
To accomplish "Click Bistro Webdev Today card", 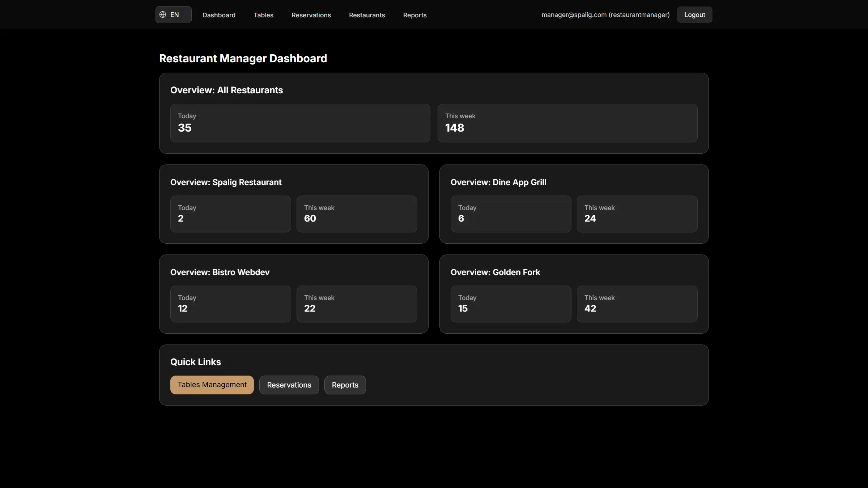I will click(230, 304).
